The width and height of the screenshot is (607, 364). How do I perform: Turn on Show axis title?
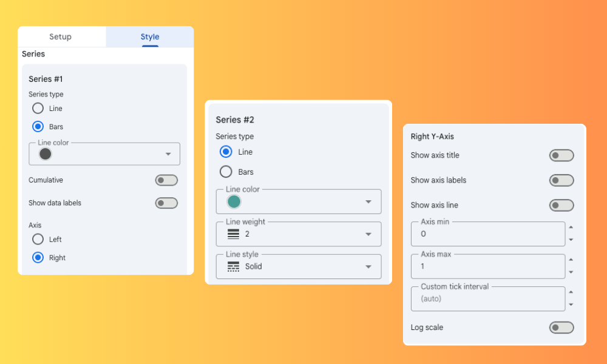click(x=561, y=156)
